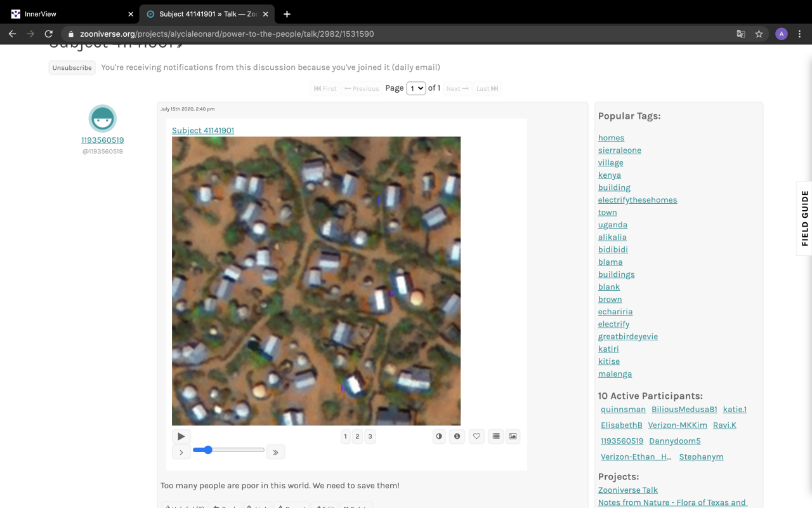Open the page number dropdown
The height and width of the screenshot is (508, 812).
[x=416, y=88]
